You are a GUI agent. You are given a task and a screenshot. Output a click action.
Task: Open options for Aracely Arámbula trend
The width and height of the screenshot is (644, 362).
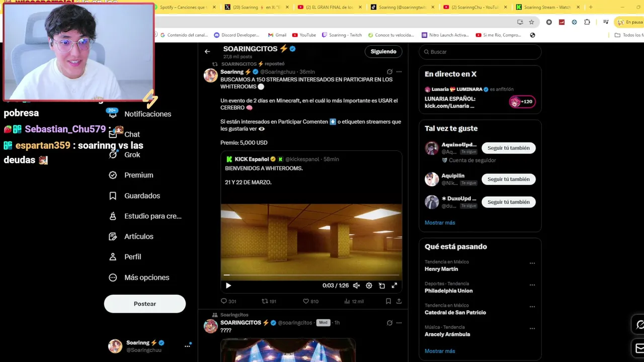pyautogui.click(x=532, y=328)
